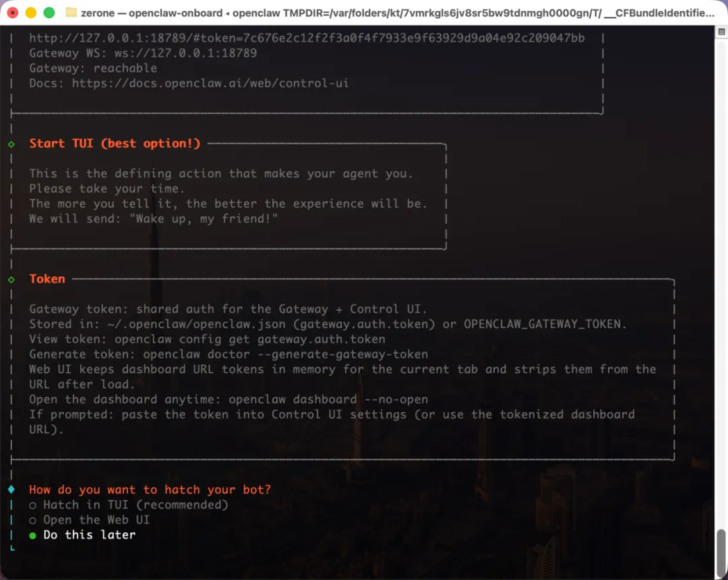Screen dimensions: 728x580
Task: Click the 'Stored in: ~/.openclaw/openclaw.json' line
Action: coord(328,324)
